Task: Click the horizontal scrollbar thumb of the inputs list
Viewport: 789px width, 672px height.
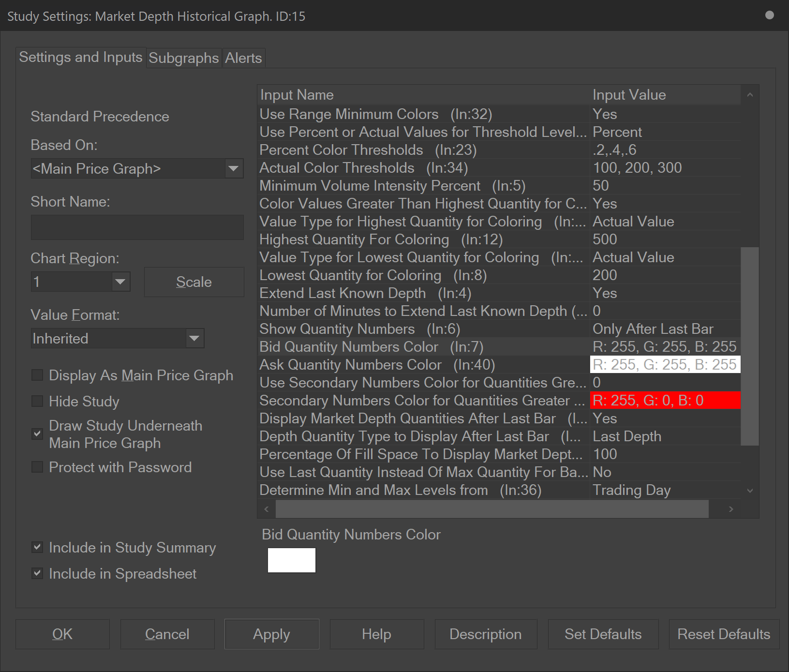Action: [x=492, y=509]
